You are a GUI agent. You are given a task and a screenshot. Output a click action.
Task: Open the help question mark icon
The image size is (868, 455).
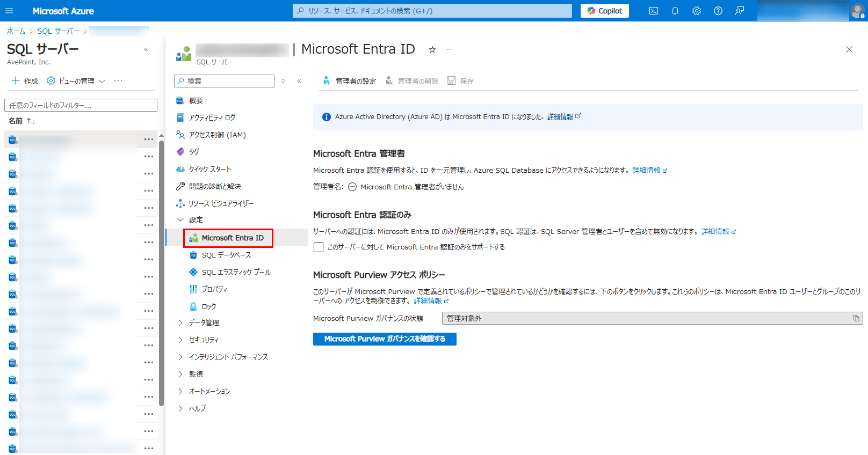click(718, 11)
